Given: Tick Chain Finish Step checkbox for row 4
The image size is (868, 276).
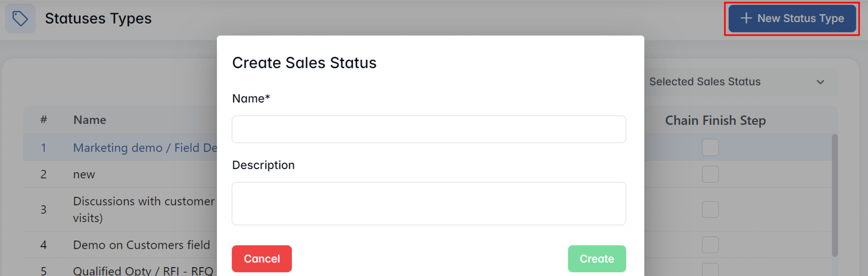Looking at the screenshot, I should click(710, 245).
